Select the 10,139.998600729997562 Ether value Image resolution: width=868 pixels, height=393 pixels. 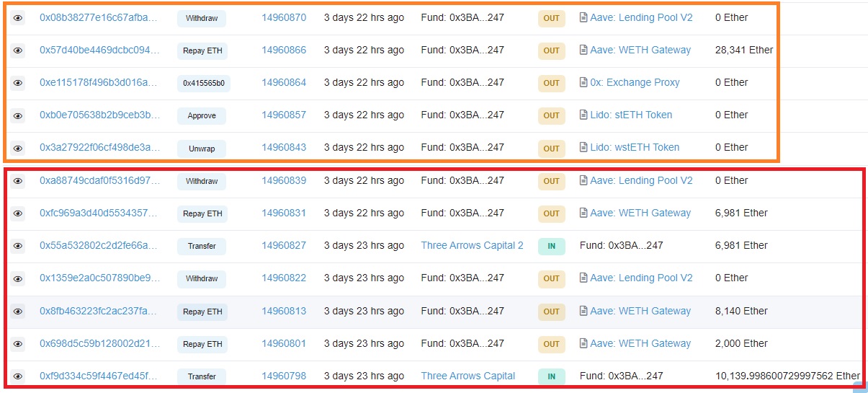pyautogui.click(x=787, y=376)
